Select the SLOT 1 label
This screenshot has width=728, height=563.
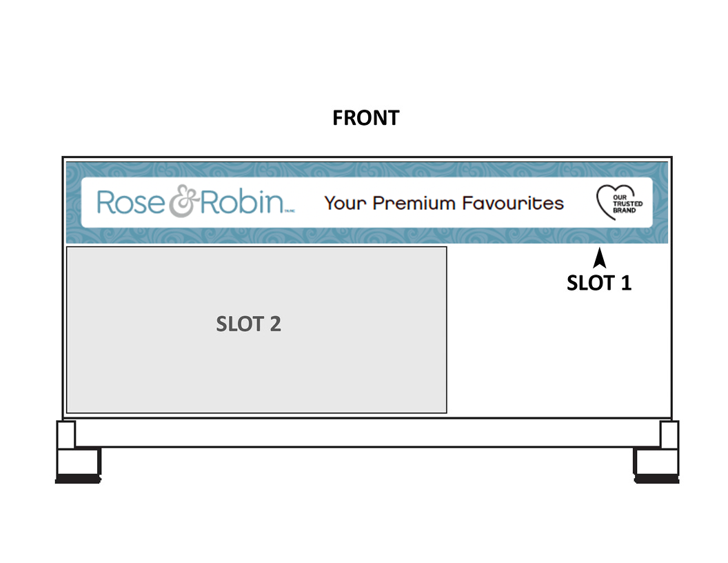coord(599,283)
